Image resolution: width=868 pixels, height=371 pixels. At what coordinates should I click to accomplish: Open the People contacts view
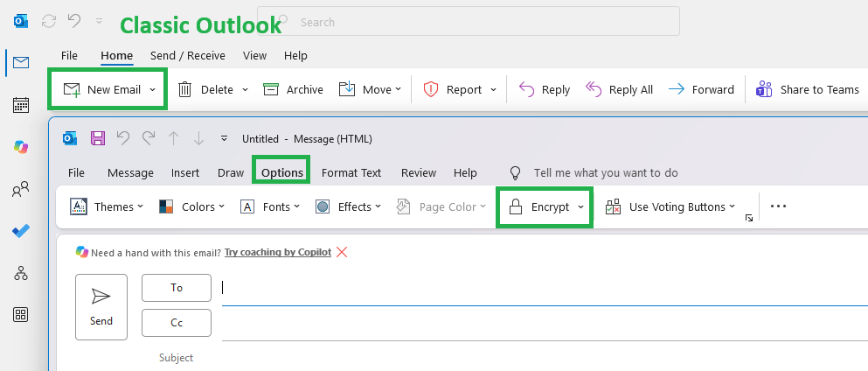pos(21,190)
